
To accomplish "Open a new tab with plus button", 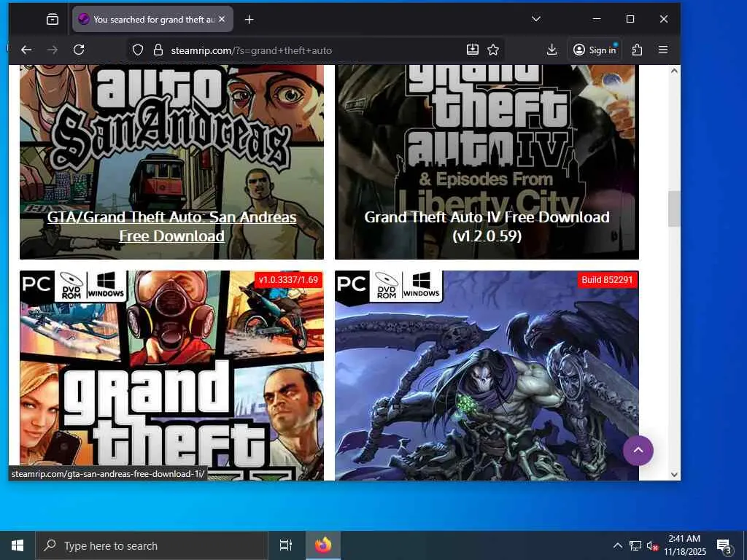I will coord(249,20).
